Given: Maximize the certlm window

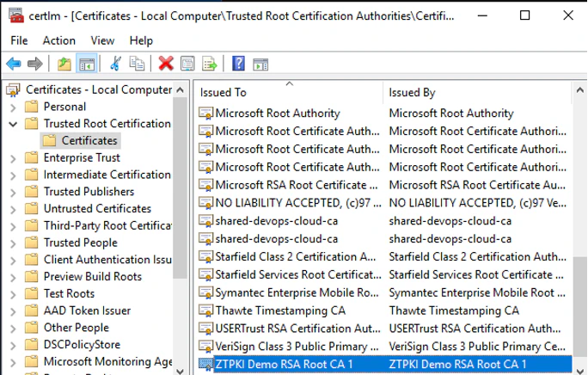Looking at the screenshot, I should 525,15.
